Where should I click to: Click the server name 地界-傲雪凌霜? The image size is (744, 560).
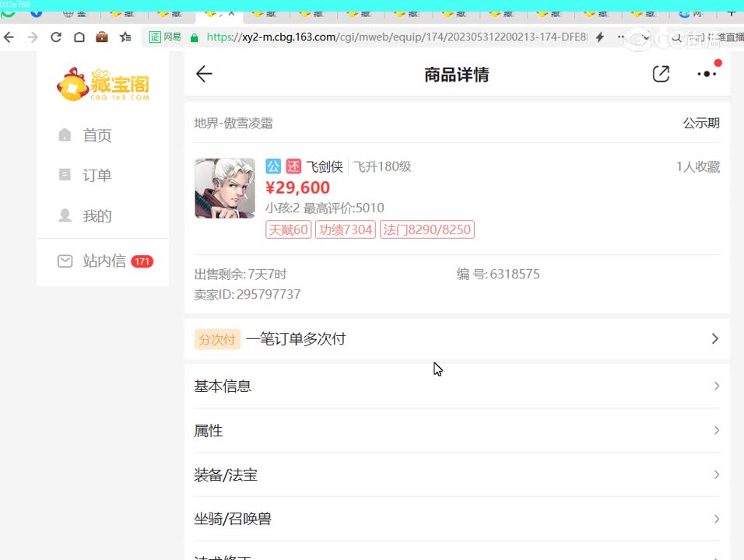[x=233, y=124]
